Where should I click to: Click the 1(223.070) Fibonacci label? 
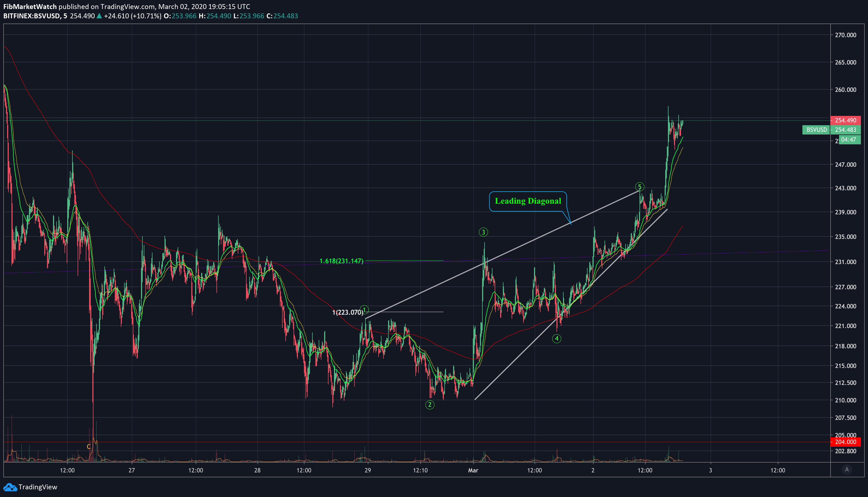(348, 312)
